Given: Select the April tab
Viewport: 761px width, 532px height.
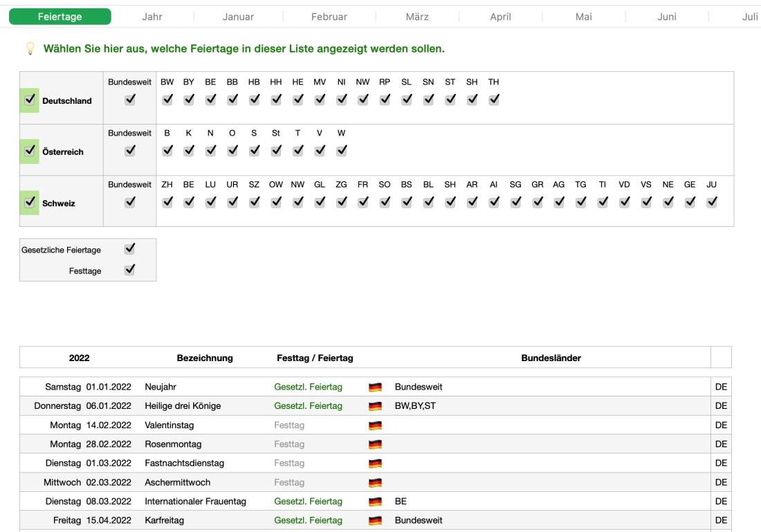Looking at the screenshot, I should pyautogui.click(x=500, y=17).
